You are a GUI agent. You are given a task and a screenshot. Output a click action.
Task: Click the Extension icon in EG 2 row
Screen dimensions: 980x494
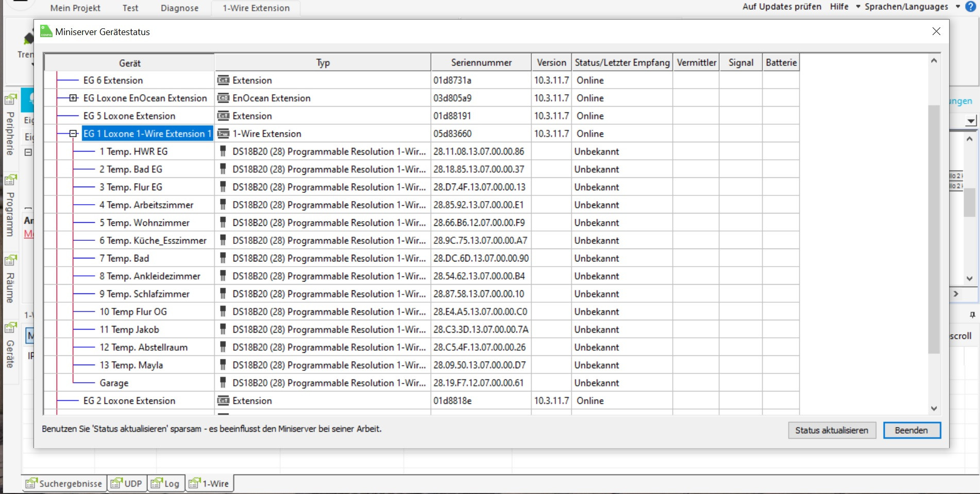pos(223,401)
